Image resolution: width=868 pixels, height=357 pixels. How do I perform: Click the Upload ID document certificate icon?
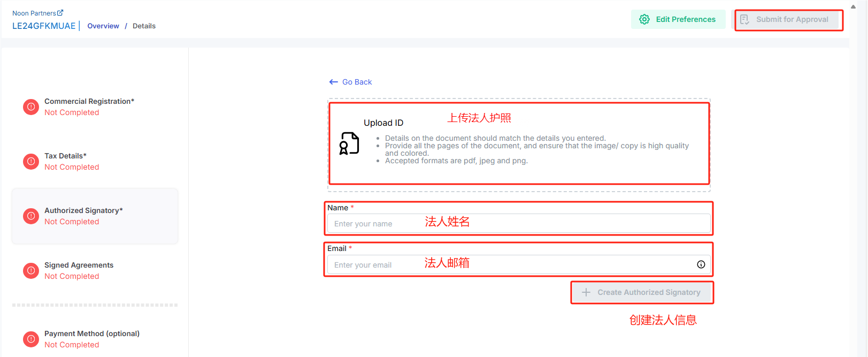click(349, 143)
